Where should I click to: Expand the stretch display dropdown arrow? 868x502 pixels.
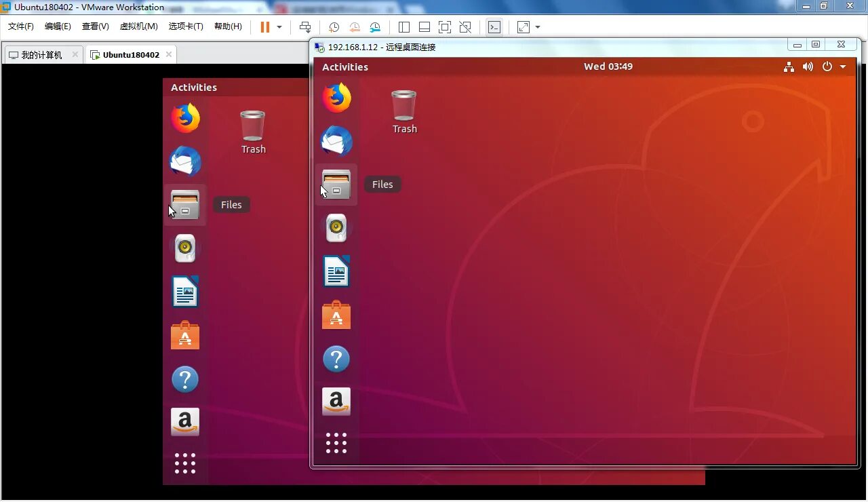pyautogui.click(x=538, y=27)
